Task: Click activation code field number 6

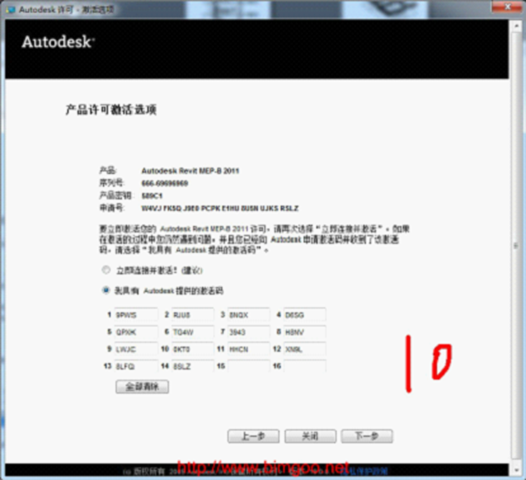Action: tap(193, 332)
